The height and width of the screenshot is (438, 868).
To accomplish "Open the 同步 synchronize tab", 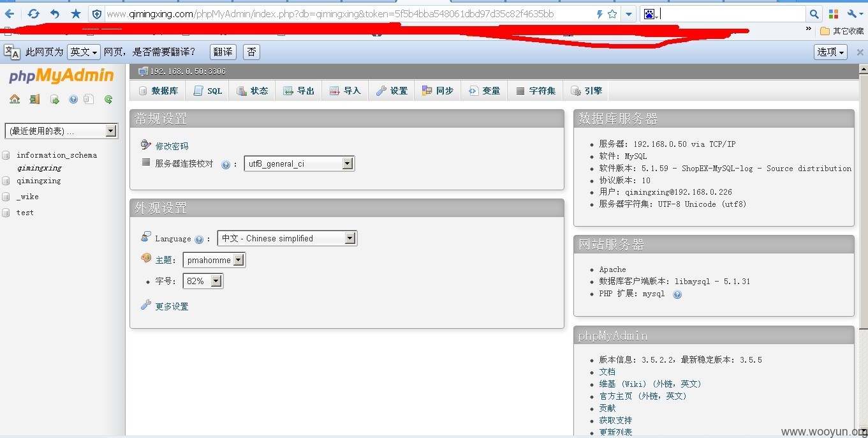I will coord(438,91).
